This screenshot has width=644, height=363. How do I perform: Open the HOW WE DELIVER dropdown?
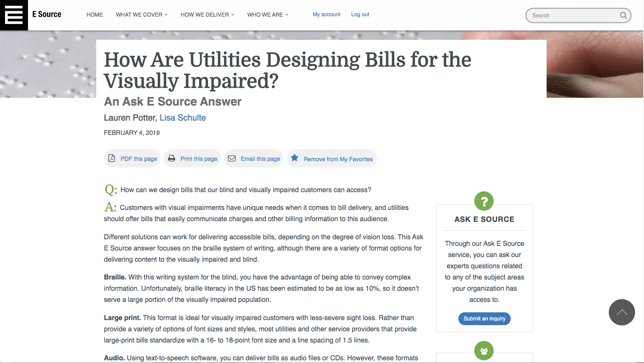pyautogui.click(x=207, y=15)
